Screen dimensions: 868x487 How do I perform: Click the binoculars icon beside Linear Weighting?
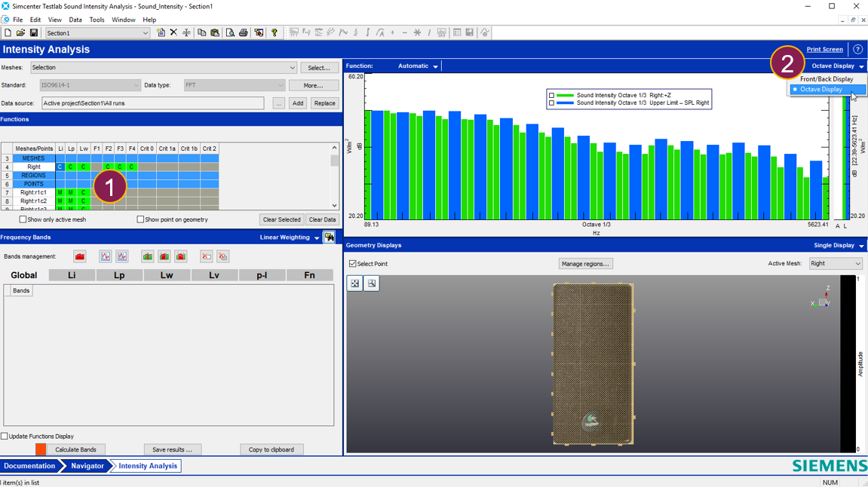click(x=330, y=237)
